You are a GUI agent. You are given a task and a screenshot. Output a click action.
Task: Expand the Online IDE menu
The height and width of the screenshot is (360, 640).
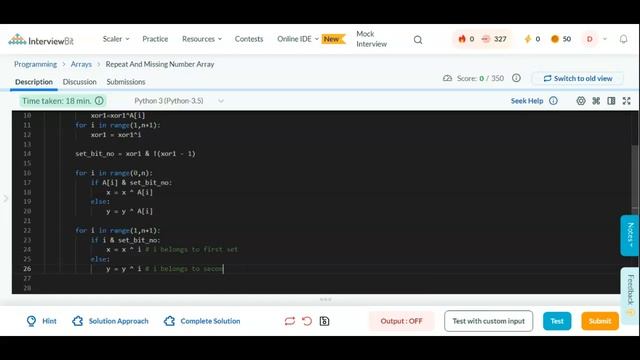(x=298, y=39)
